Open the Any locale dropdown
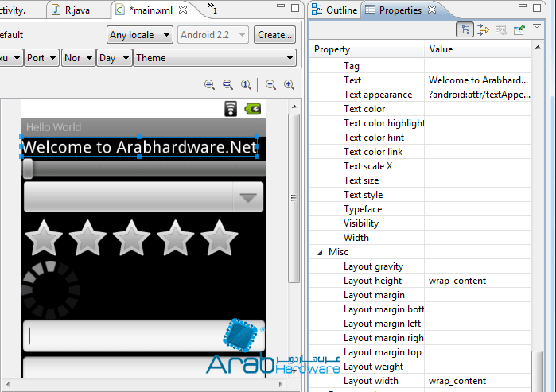Image resolution: width=556 pixels, height=392 pixels. [140, 35]
